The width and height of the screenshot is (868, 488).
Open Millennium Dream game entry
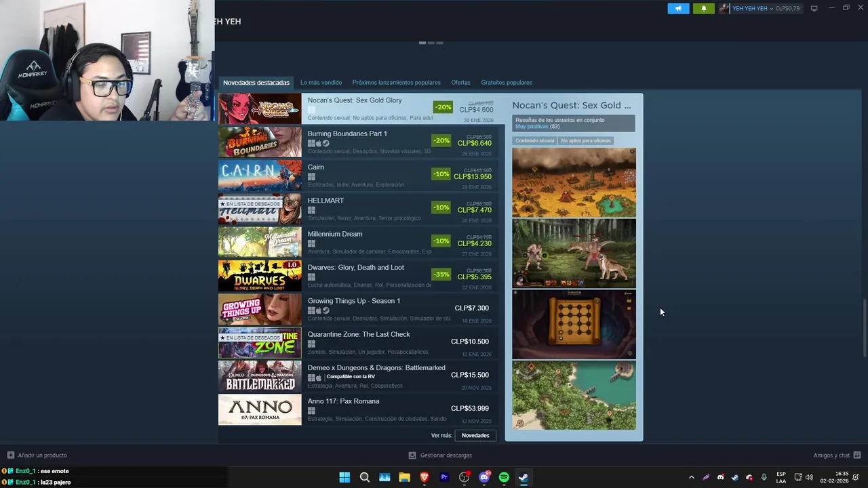[358, 242]
